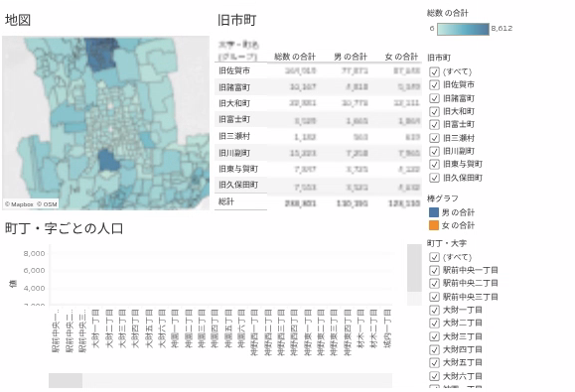Toggle the 旧諸富町 checkbox

point(434,98)
